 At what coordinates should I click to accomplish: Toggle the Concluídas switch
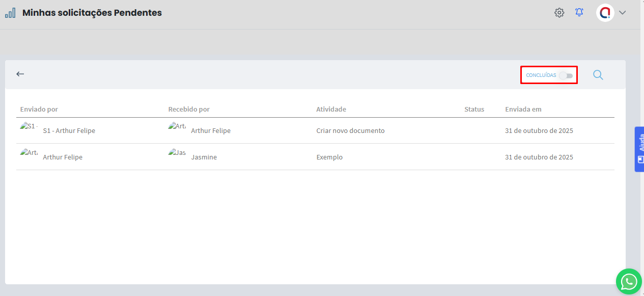click(566, 75)
